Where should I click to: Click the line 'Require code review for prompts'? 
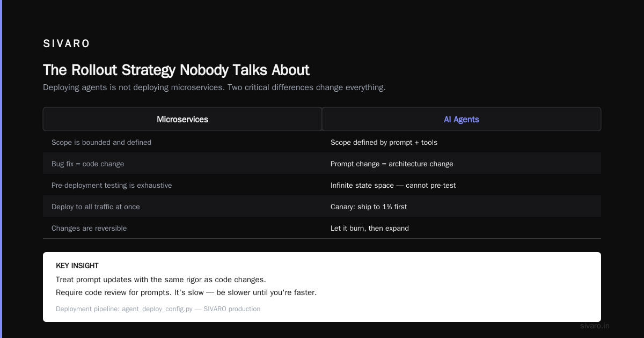coord(186,292)
